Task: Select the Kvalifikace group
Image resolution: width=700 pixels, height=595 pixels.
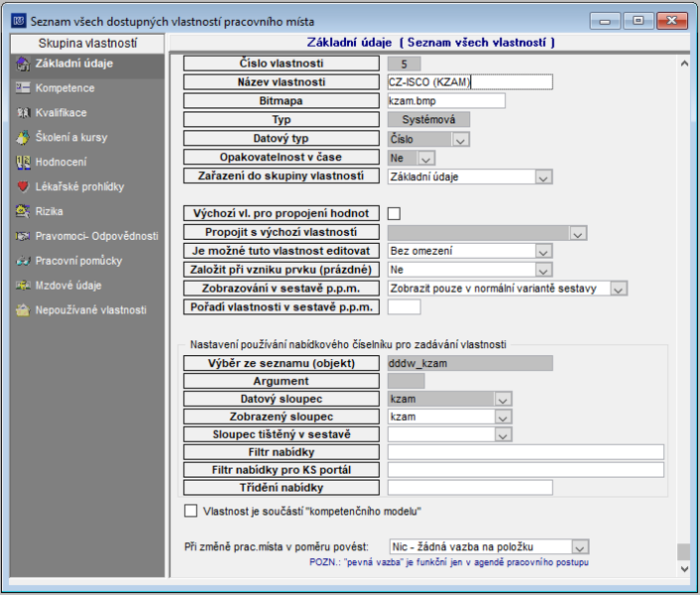Action: click(x=61, y=113)
